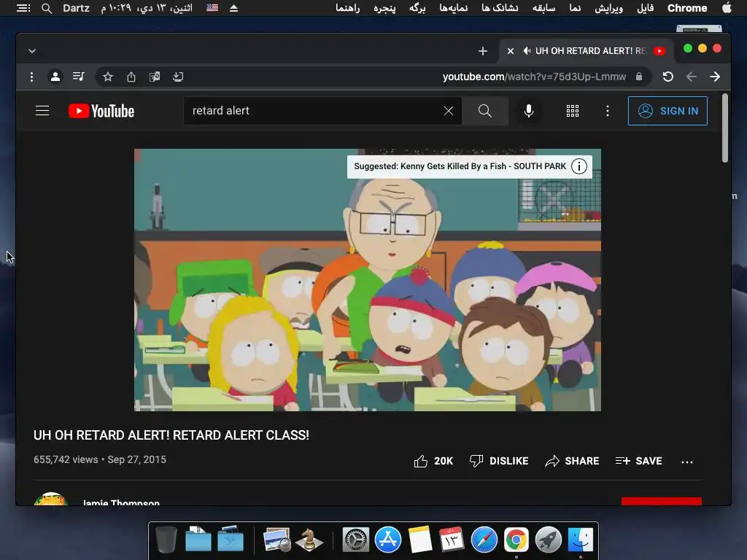747x560 pixels.
Task: Open the ویرایش menu
Action: coord(609,8)
